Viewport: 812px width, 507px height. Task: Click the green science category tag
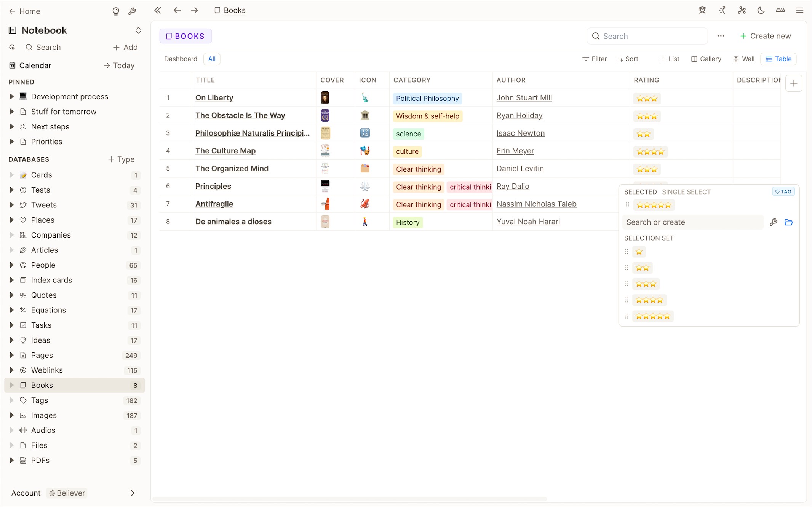(408, 134)
